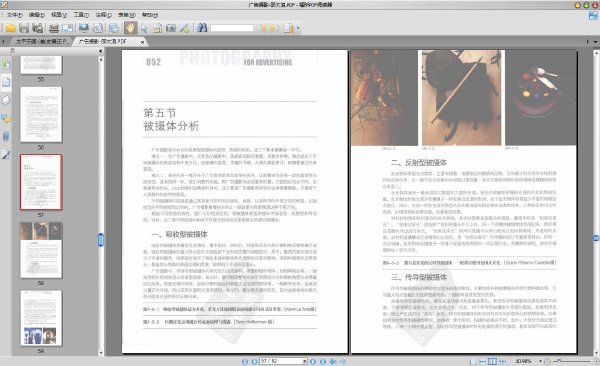
Task: Select page 58 thumbnail
Action: coord(41,250)
